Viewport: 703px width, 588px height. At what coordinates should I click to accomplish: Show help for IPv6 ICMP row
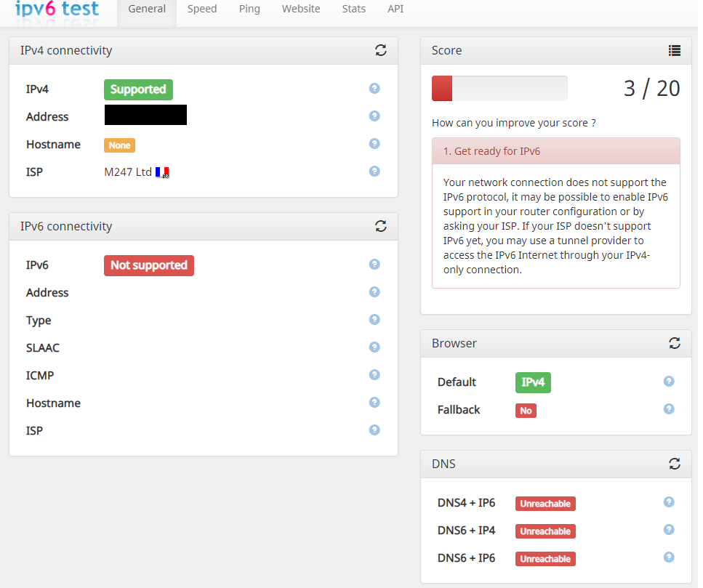[374, 375]
